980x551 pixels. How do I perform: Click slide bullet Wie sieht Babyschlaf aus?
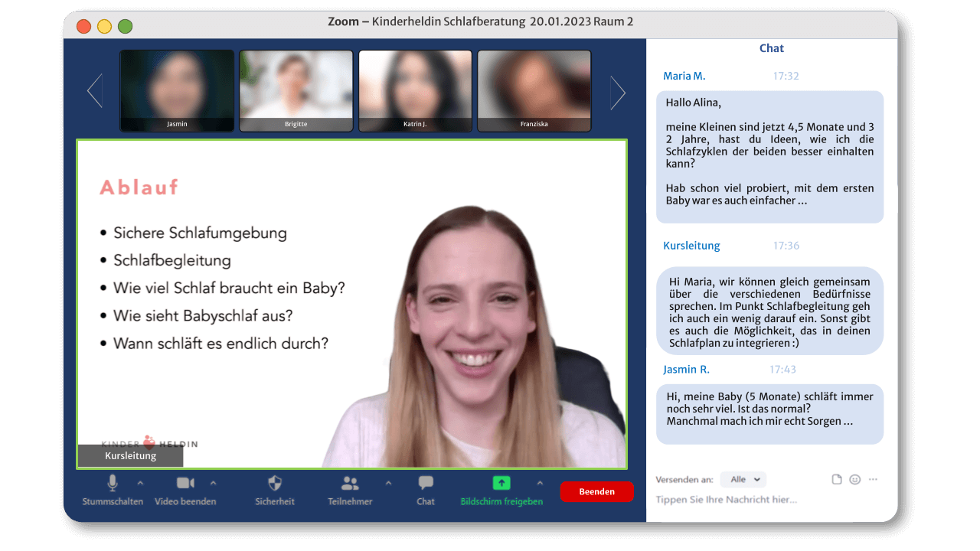[203, 315]
